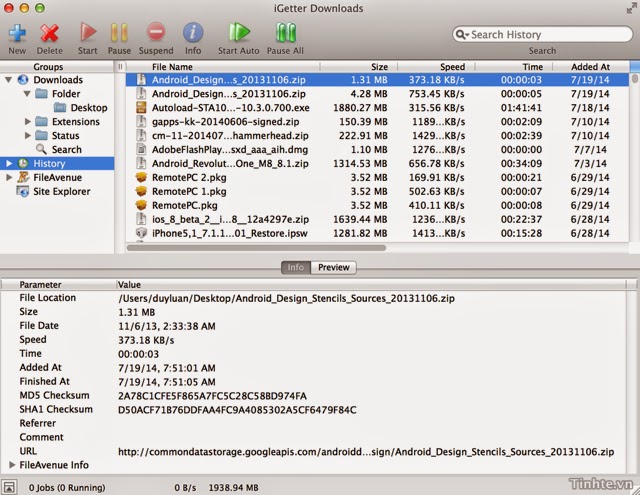640x495 pixels.
Task: Start the selected download with Start icon
Action: 87,32
